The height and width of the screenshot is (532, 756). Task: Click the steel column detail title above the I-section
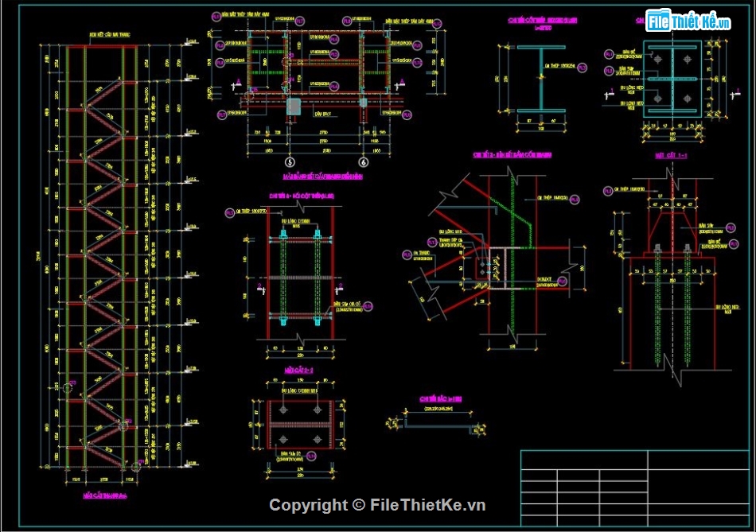[x=543, y=20]
